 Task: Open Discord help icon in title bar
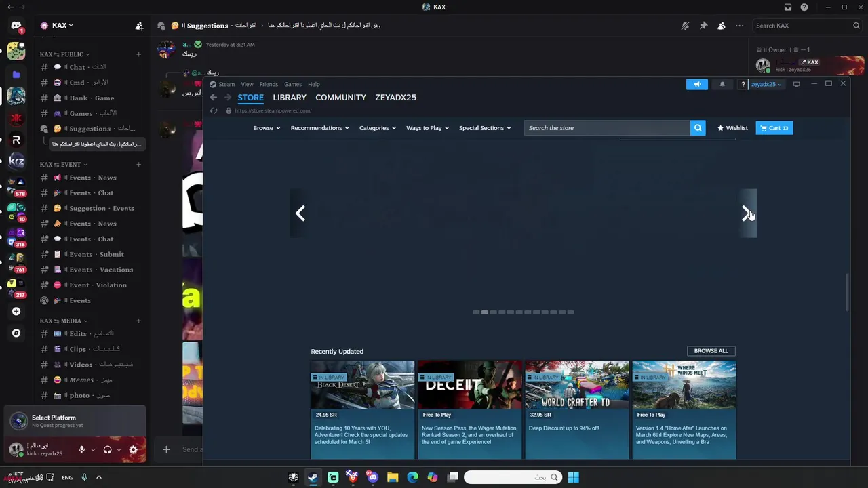(804, 7)
